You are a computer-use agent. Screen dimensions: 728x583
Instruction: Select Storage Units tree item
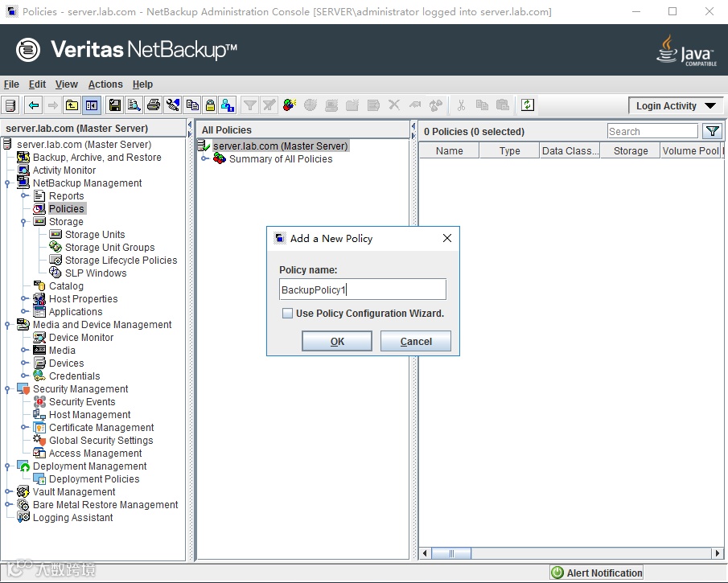[95, 235]
